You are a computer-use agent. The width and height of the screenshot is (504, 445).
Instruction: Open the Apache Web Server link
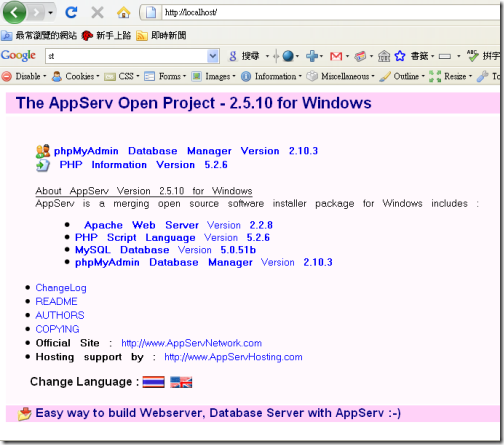tap(178, 225)
